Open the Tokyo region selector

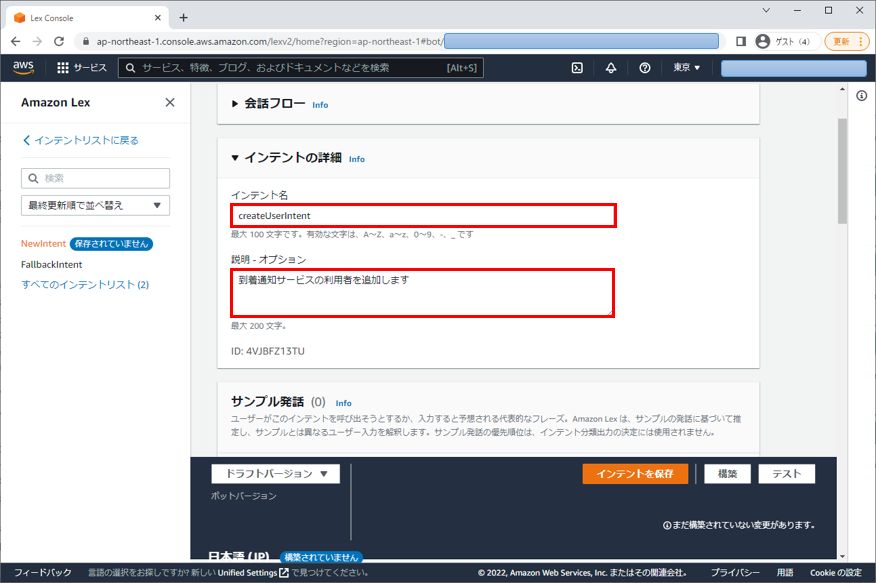686,68
